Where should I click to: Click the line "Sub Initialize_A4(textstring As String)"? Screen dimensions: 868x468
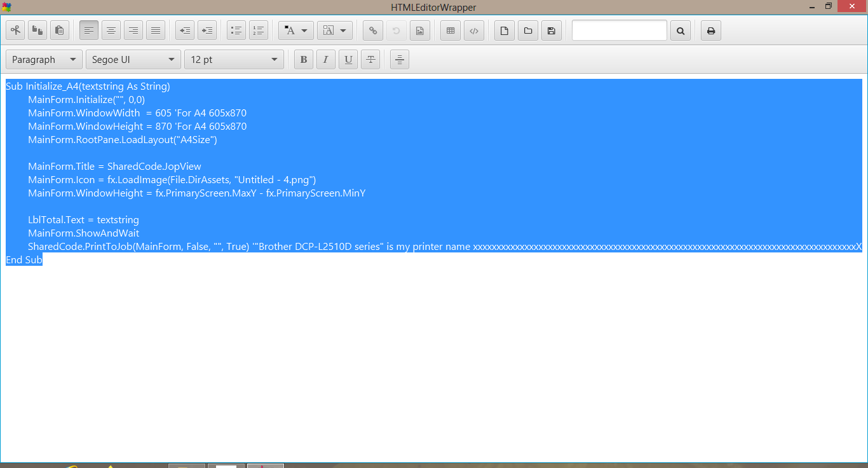[88, 86]
